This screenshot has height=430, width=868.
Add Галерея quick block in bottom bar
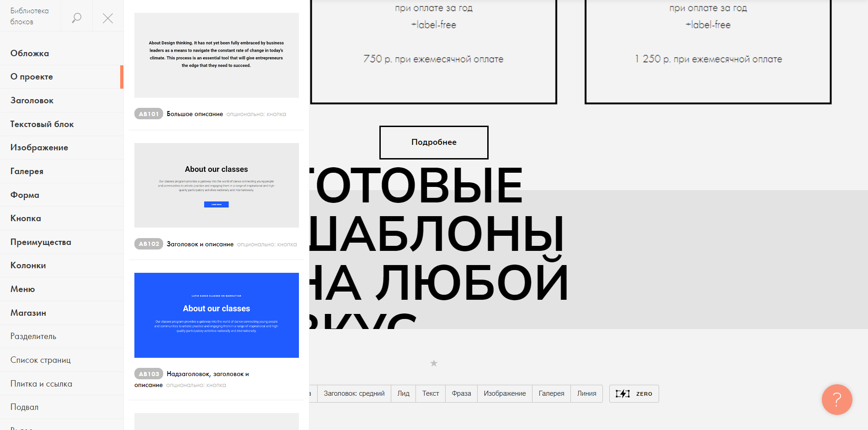point(552,393)
